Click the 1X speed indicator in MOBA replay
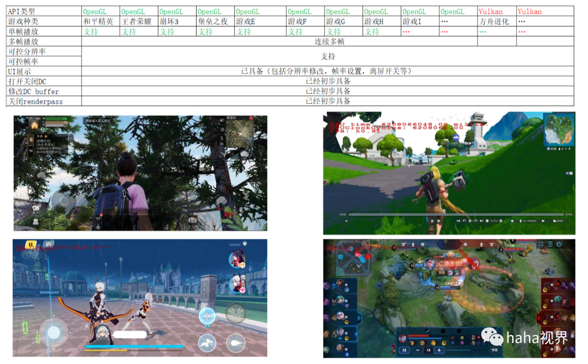588x364 pixels. point(428,350)
